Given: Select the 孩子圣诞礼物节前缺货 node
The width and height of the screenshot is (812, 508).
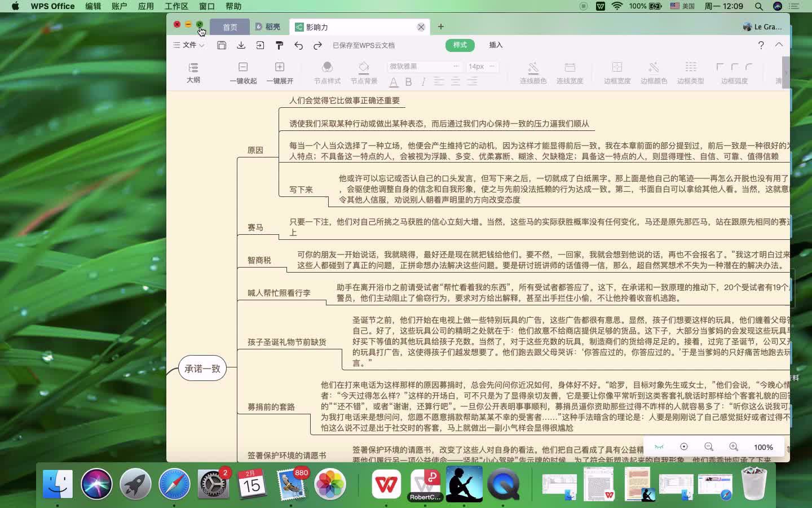Looking at the screenshot, I should [287, 342].
